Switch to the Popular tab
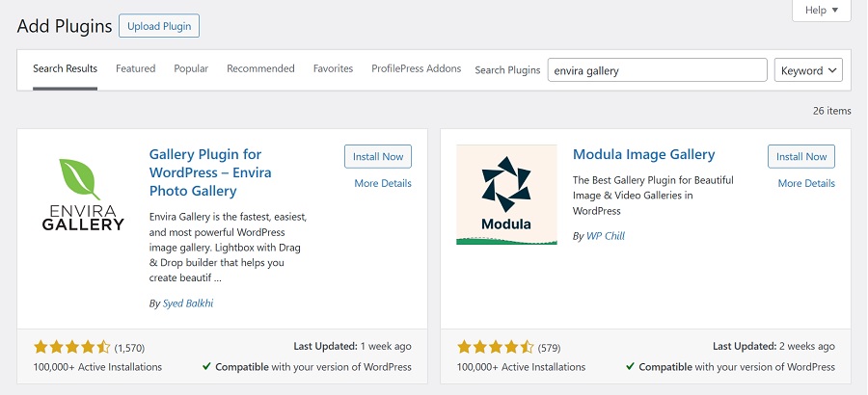The width and height of the screenshot is (868, 395). [x=191, y=69]
